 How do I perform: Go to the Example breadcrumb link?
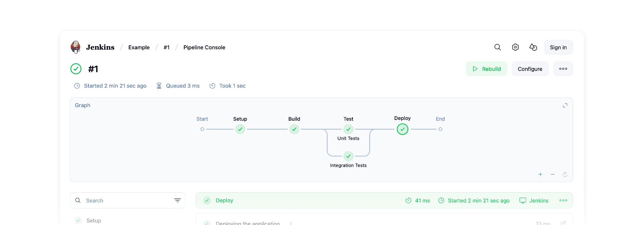click(139, 47)
